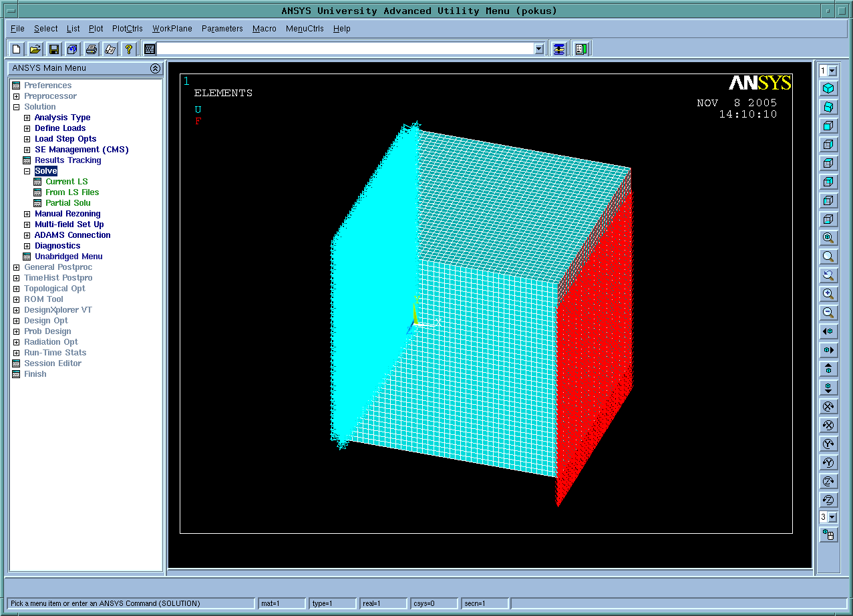Switch to Top View cube icon

[828, 163]
